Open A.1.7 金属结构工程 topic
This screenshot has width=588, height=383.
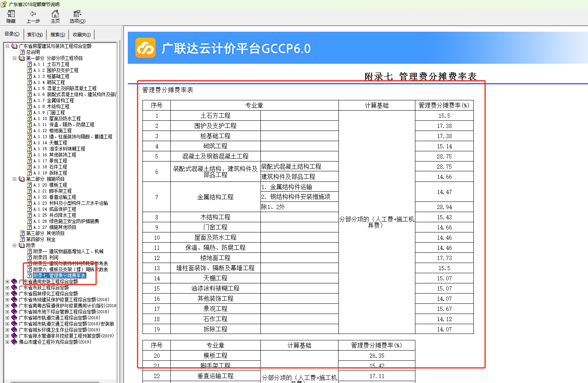(x=54, y=100)
